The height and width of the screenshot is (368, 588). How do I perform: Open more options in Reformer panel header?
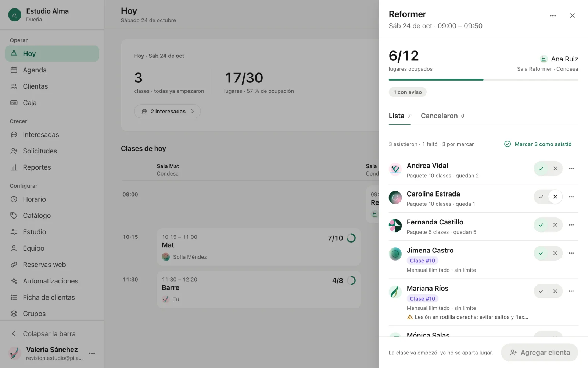pyautogui.click(x=553, y=15)
